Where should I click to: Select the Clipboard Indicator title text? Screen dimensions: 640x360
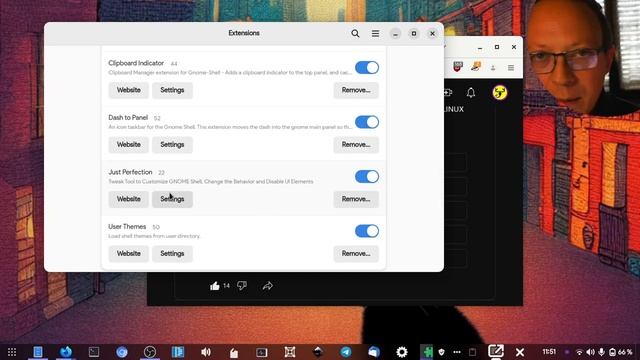coord(136,63)
